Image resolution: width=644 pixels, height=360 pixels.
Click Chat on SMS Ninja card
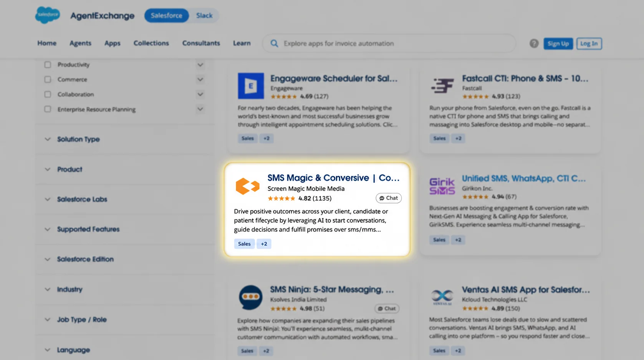click(x=387, y=309)
